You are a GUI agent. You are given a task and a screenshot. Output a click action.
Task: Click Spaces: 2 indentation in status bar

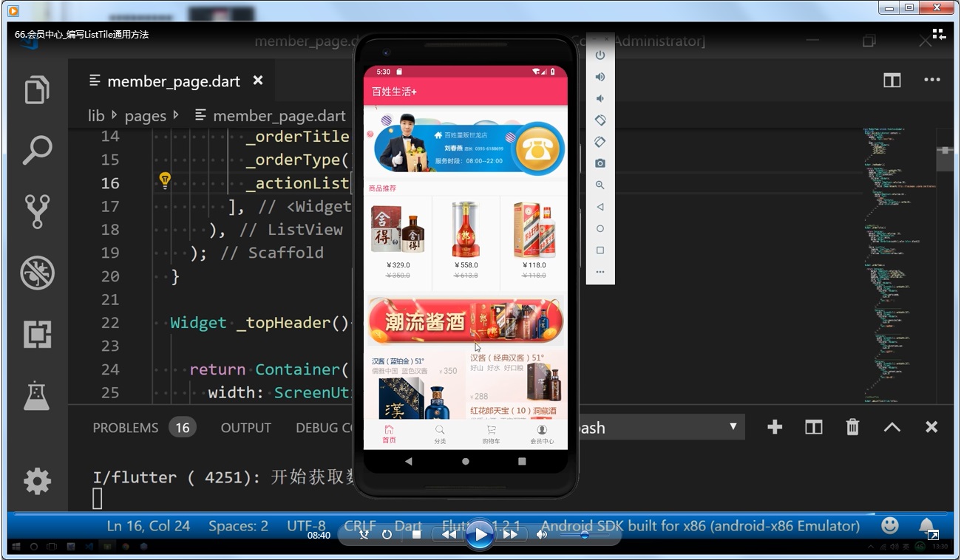pos(238,526)
